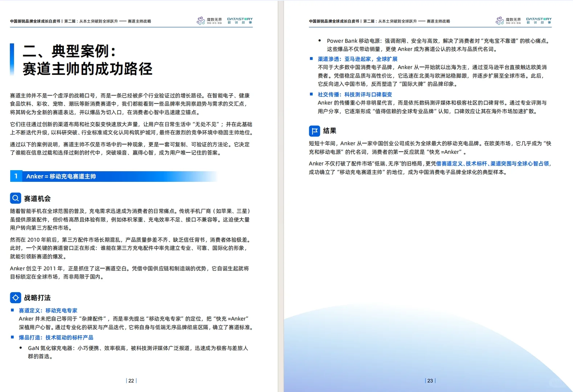Click the title line 赛道主帅的成功路径
This screenshot has width=573, height=392.
[x=87, y=69]
